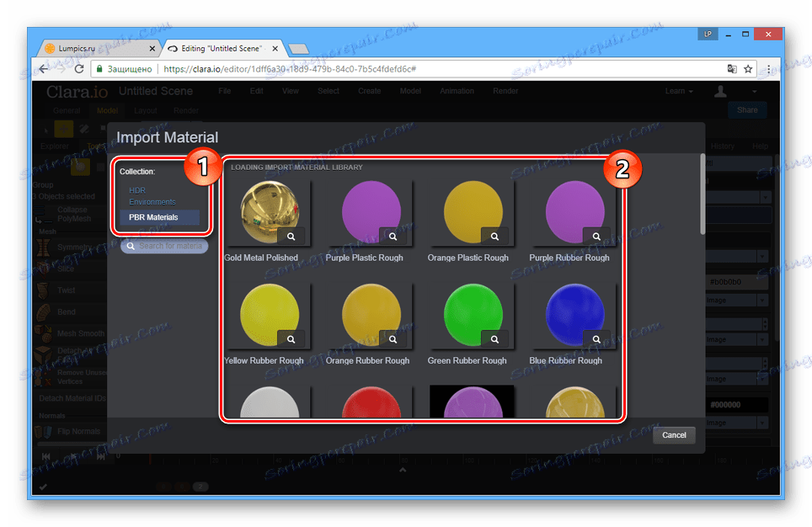Click the translate page icon
The height and width of the screenshot is (527, 812).
[732, 69]
